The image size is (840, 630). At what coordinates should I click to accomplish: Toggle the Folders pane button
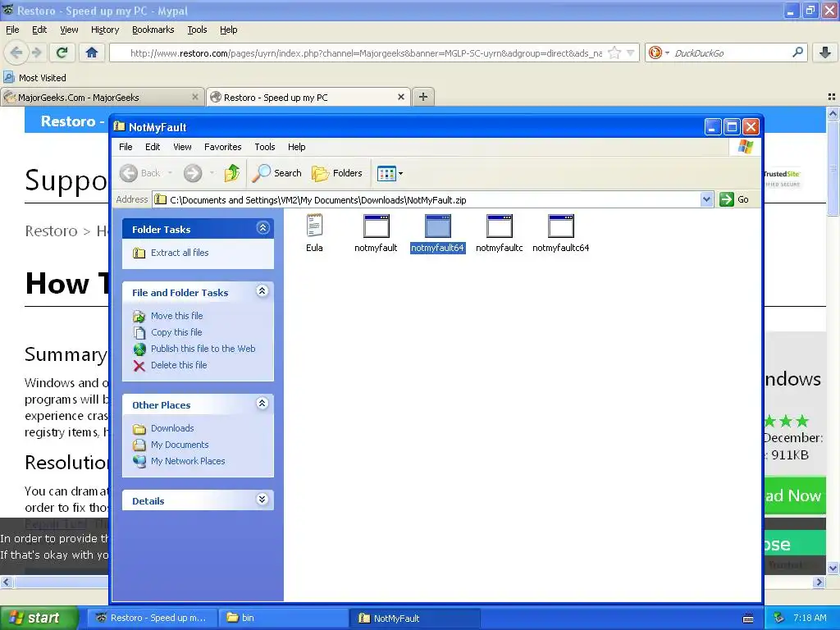[337, 173]
